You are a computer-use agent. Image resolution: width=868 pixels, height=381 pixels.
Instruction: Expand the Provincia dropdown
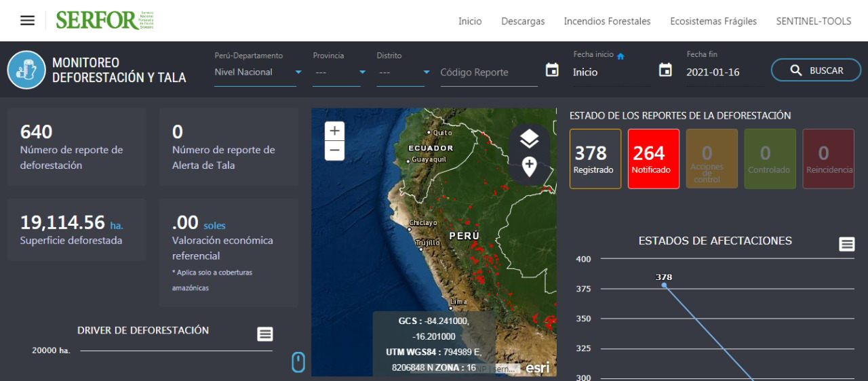tap(363, 72)
